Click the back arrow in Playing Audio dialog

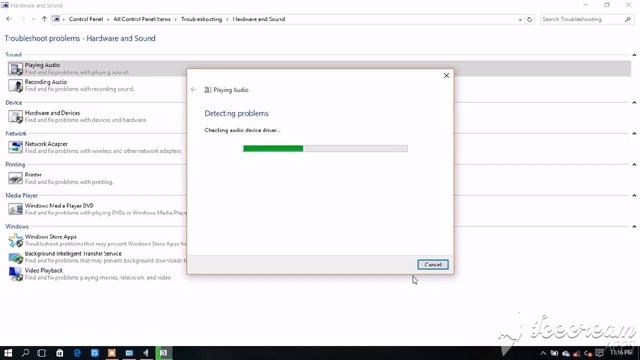(x=194, y=90)
